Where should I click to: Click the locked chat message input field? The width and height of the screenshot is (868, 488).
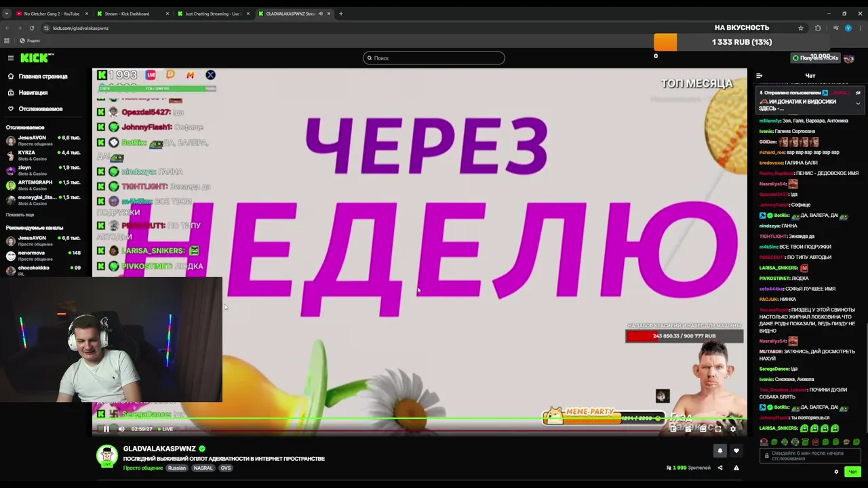pos(810,456)
